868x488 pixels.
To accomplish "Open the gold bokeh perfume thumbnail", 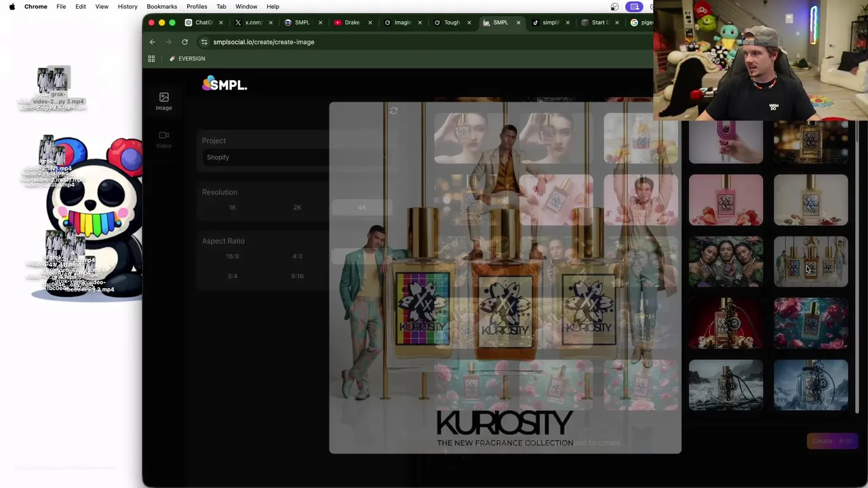I will 811,142.
